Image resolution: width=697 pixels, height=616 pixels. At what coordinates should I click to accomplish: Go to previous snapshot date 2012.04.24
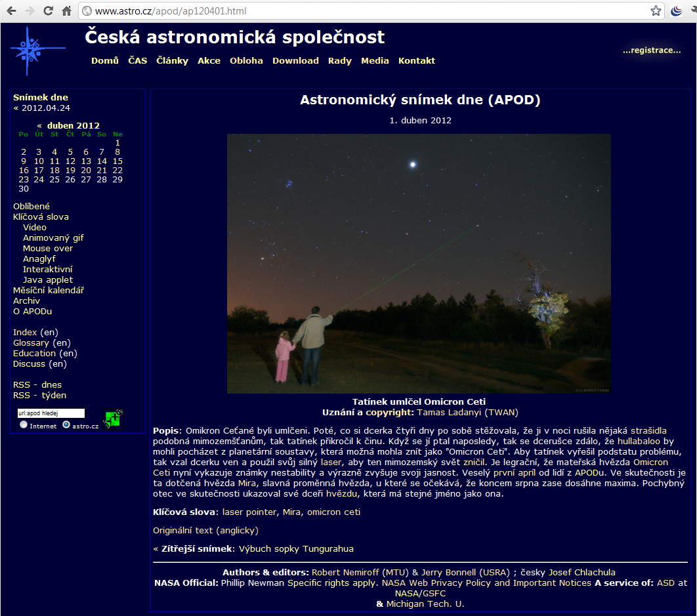tap(42, 108)
